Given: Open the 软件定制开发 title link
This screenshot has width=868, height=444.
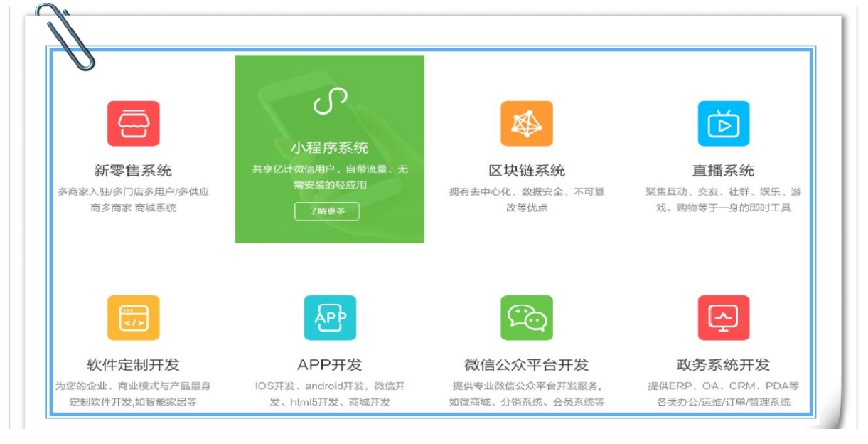Looking at the screenshot, I should click(133, 365).
